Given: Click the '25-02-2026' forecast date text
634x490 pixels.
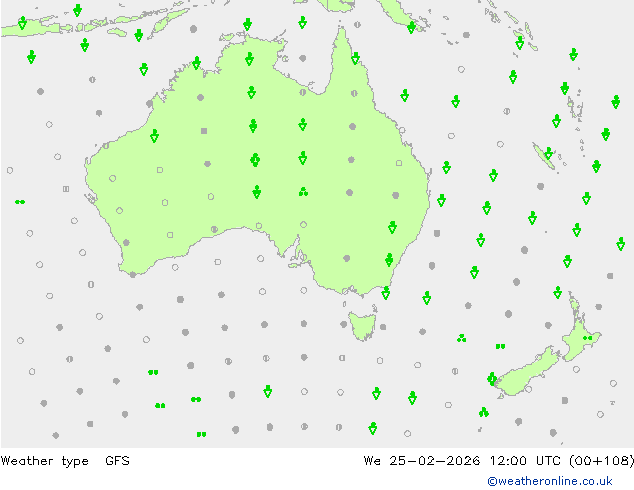Looking at the screenshot, I should (x=435, y=460).
